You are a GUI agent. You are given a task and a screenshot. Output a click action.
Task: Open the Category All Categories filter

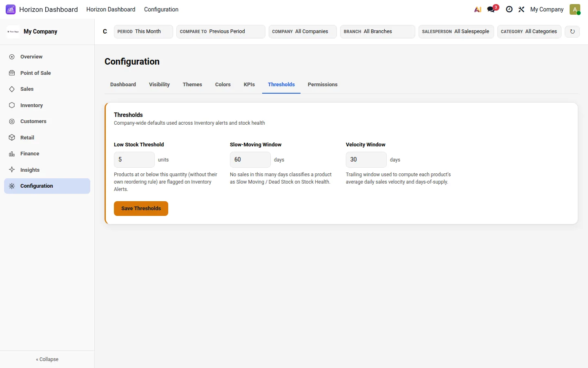coord(530,31)
